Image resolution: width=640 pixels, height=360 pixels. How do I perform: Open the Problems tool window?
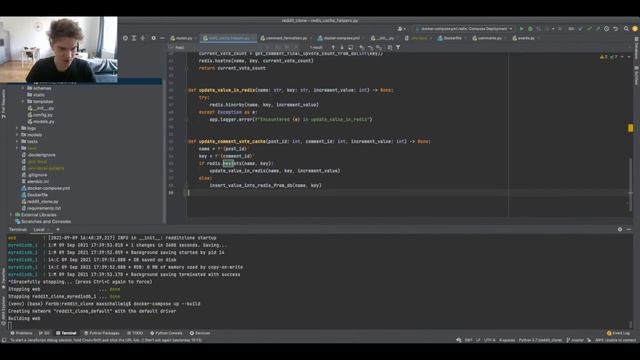[x=21, y=333]
